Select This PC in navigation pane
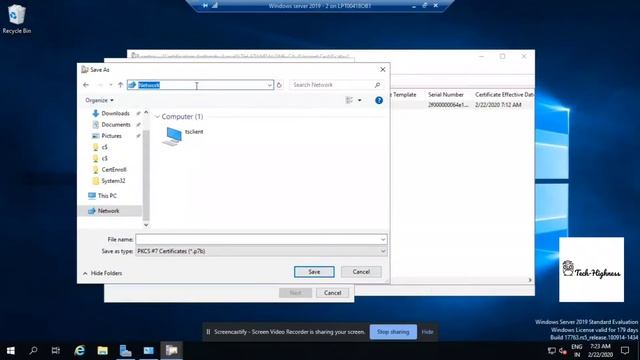 click(x=107, y=196)
